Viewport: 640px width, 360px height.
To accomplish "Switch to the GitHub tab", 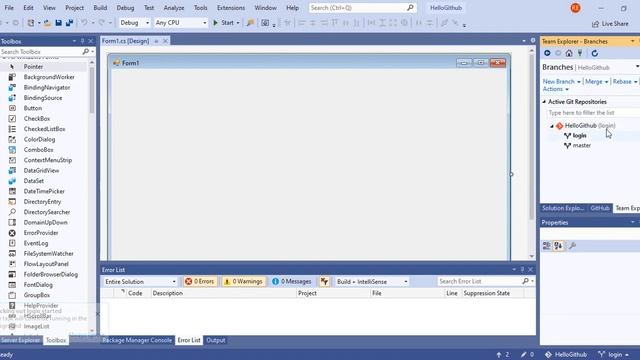I will [x=600, y=208].
